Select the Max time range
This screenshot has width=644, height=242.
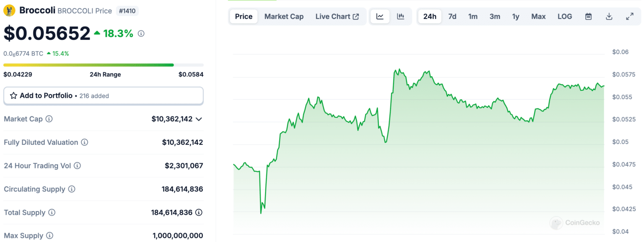(x=538, y=16)
